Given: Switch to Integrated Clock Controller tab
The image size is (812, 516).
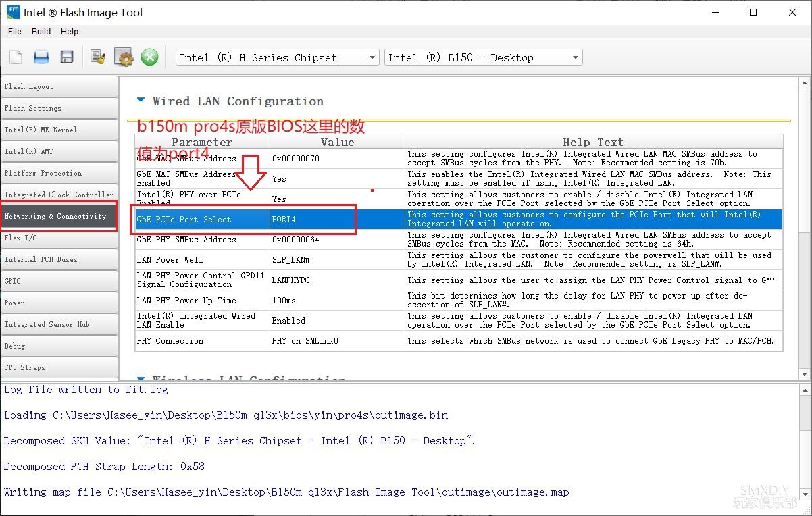Looking at the screenshot, I should (59, 195).
